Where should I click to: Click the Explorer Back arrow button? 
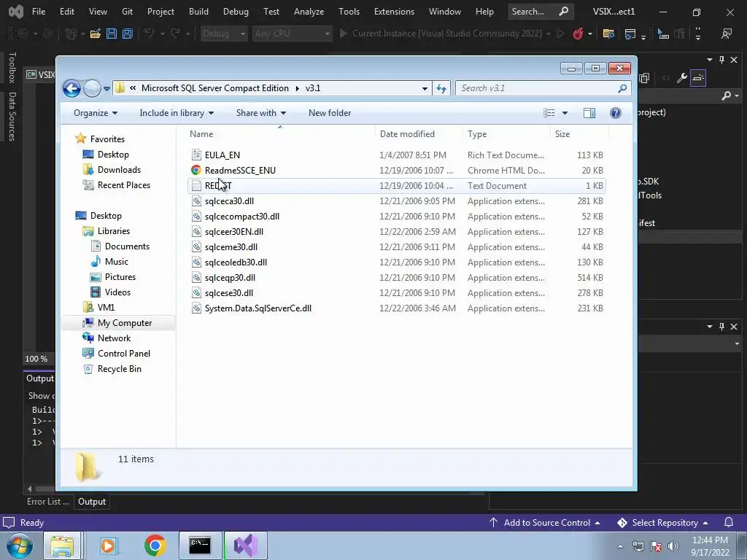point(72,88)
